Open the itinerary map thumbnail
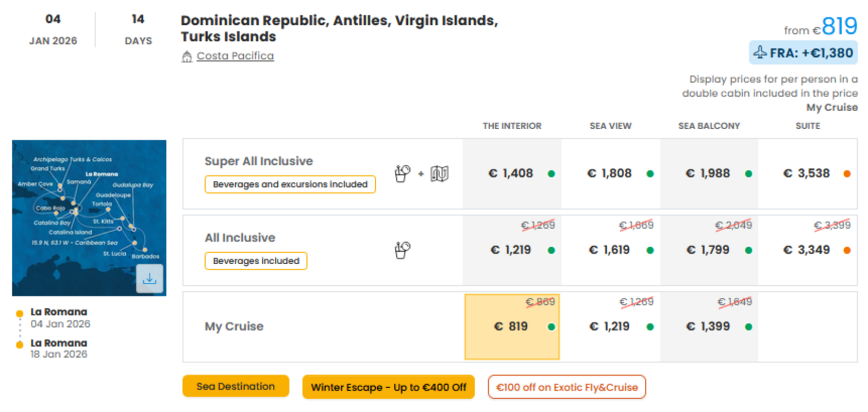868x412 pixels. pyautogui.click(x=89, y=218)
